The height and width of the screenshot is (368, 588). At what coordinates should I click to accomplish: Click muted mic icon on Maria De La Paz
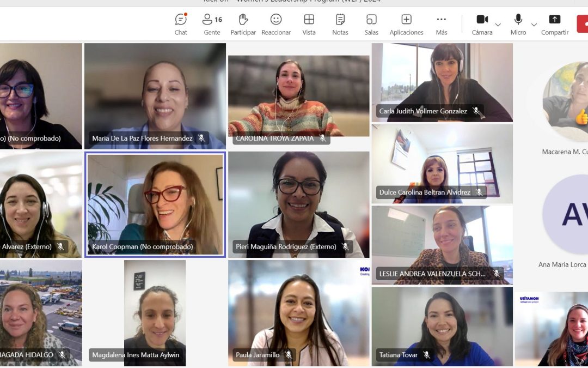click(201, 138)
